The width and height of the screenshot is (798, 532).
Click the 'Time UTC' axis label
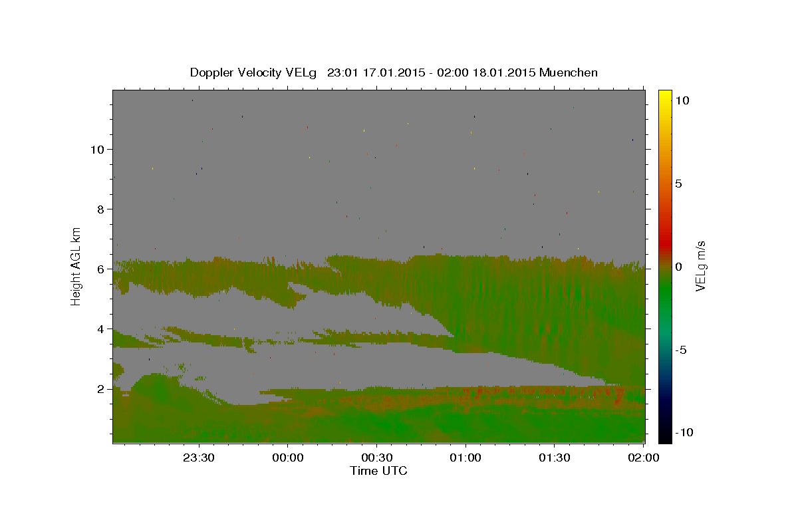[x=378, y=471]
